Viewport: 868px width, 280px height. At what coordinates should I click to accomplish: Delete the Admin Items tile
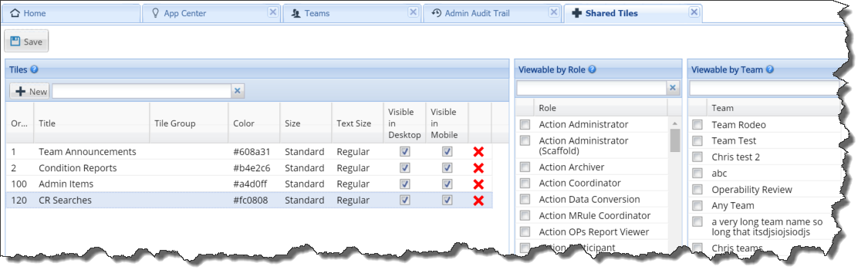pyautogui.click(x=479, y=184)
